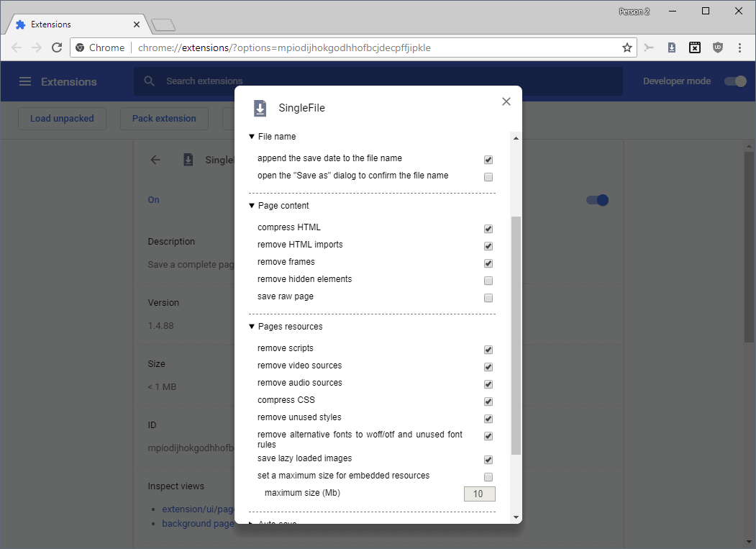Click the search magnifier icon
The height and width of the screenshot is (549, 756).
tap(150, 81)
